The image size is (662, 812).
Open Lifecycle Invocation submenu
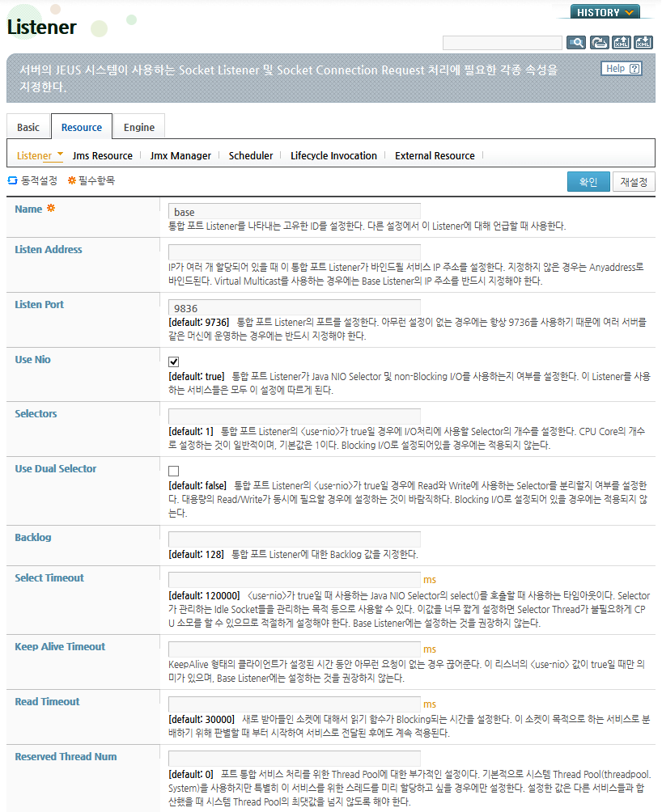point(333,155)
